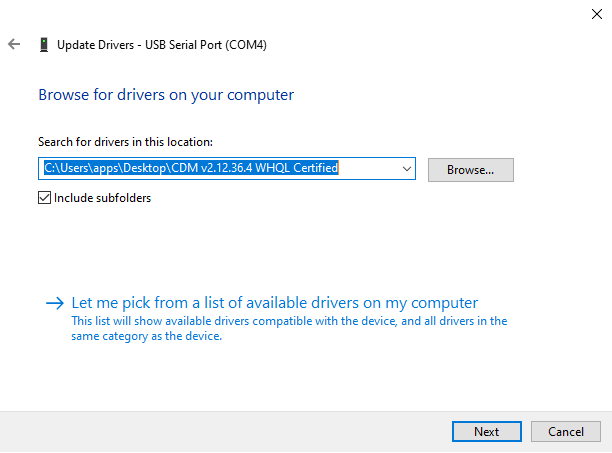The image size is (612, 453).
Task: Click the description text under 'Let me pick'
Action: coord(289,329)
